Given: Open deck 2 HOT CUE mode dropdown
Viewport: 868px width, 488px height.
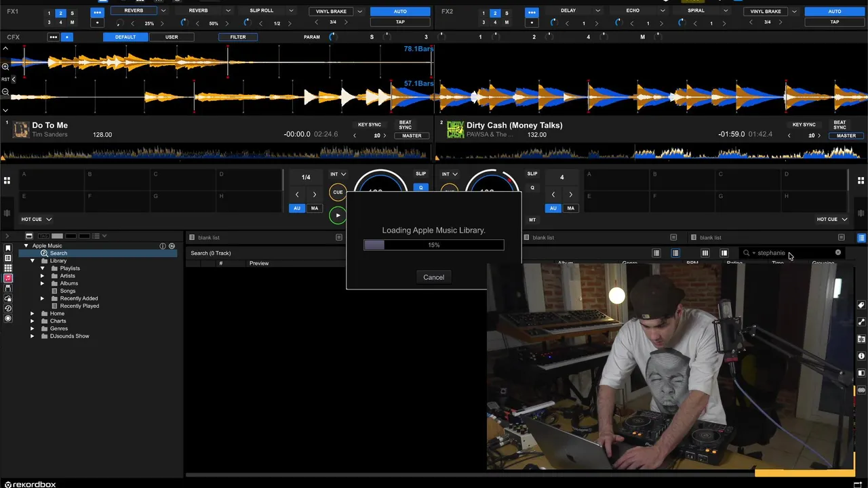Looking at the screenshot, I should [831, 220].
